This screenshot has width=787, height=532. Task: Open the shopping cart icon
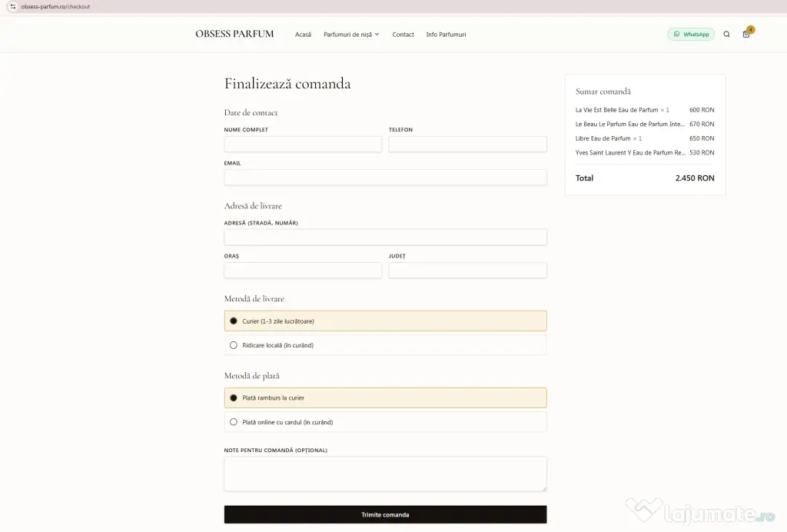746,34
